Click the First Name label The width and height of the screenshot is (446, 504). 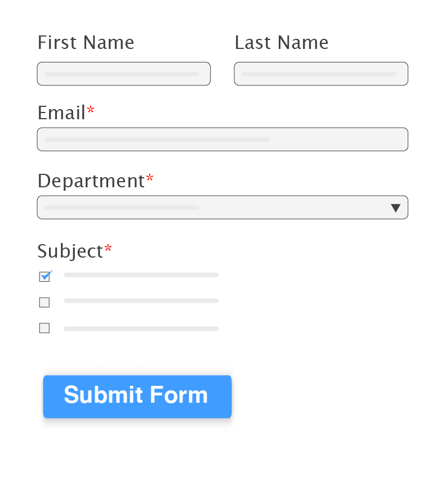[86, 43]
